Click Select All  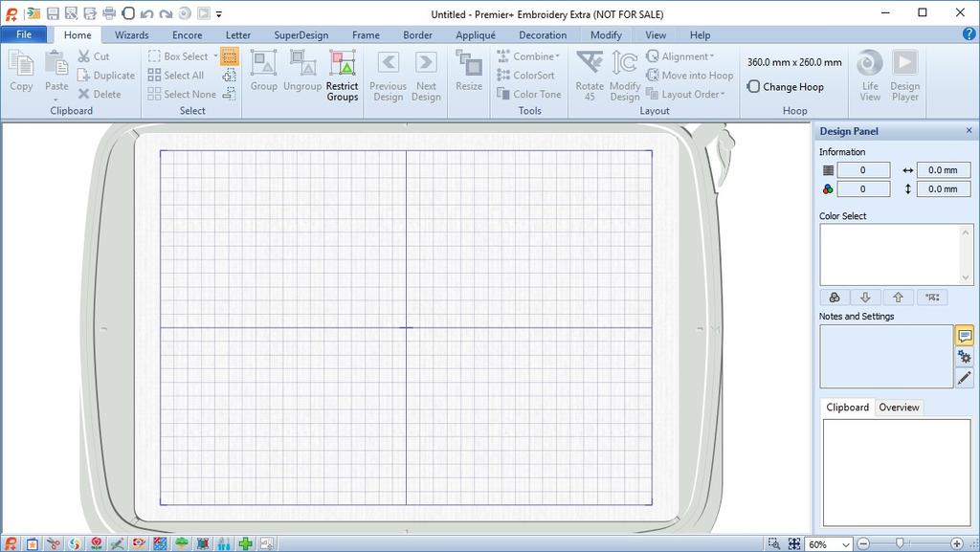[176, 75]
